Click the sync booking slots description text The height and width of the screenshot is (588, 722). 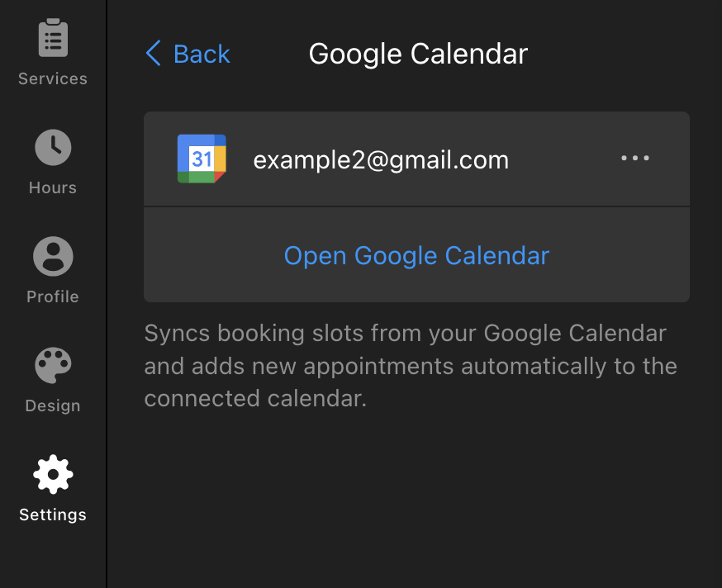(411, 366)
